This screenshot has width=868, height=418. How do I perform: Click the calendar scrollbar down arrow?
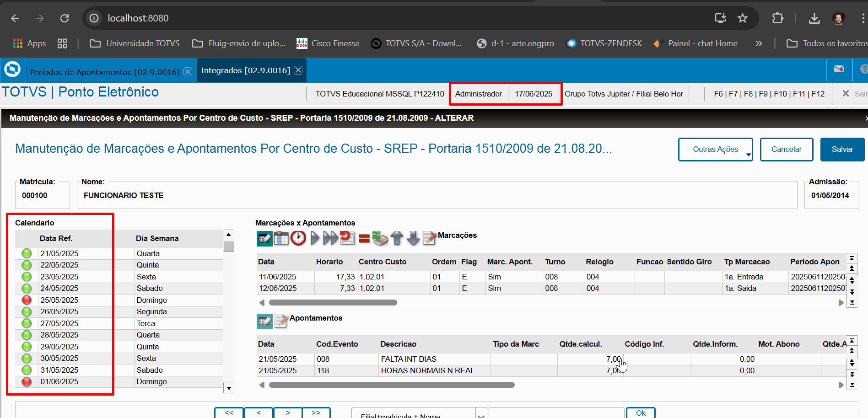(x=229, y=388)
